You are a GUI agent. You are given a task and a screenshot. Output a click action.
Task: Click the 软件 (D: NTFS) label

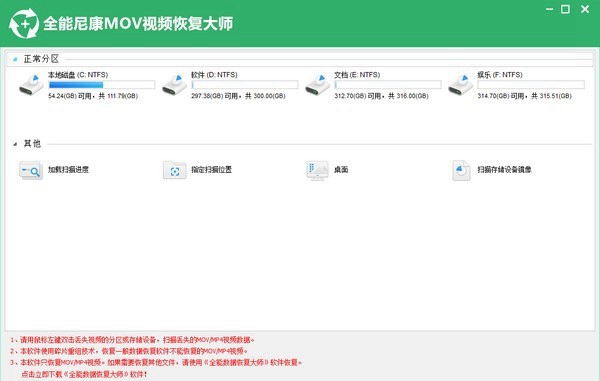pyautogui.click(x=214, y=75)
